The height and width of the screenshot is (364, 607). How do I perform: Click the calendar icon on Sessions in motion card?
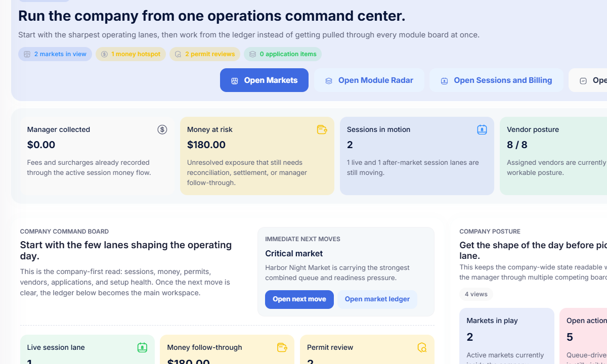[x=482, y=130]
